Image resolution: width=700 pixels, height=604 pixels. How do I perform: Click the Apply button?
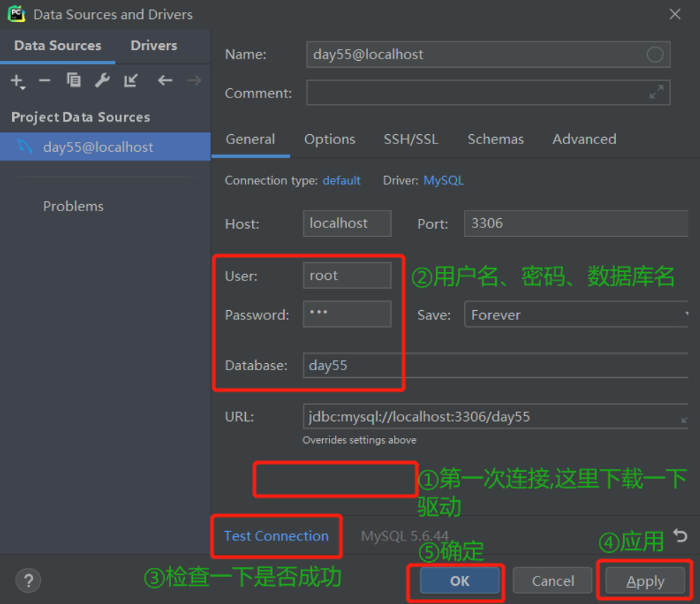645,581
